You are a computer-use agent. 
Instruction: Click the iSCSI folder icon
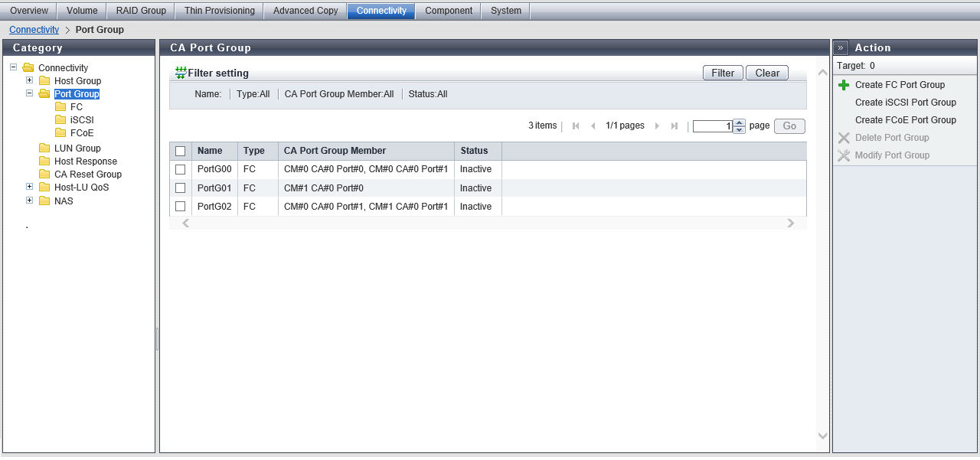pos(60,120)
